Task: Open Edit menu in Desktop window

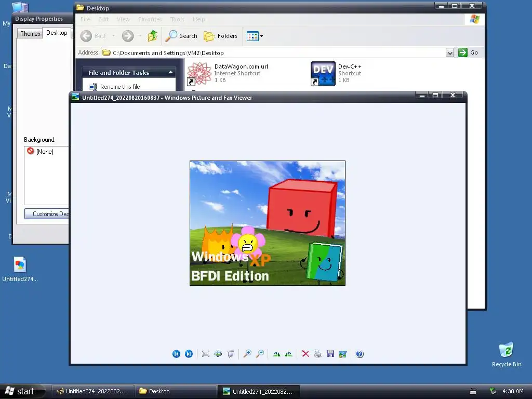Action: pos(103,19)
